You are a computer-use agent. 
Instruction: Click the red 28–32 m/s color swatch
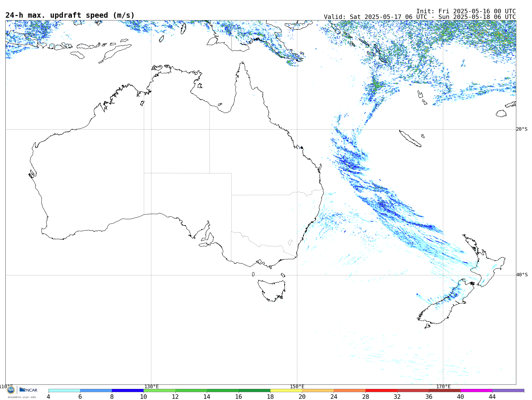click(x=381, y=391)
